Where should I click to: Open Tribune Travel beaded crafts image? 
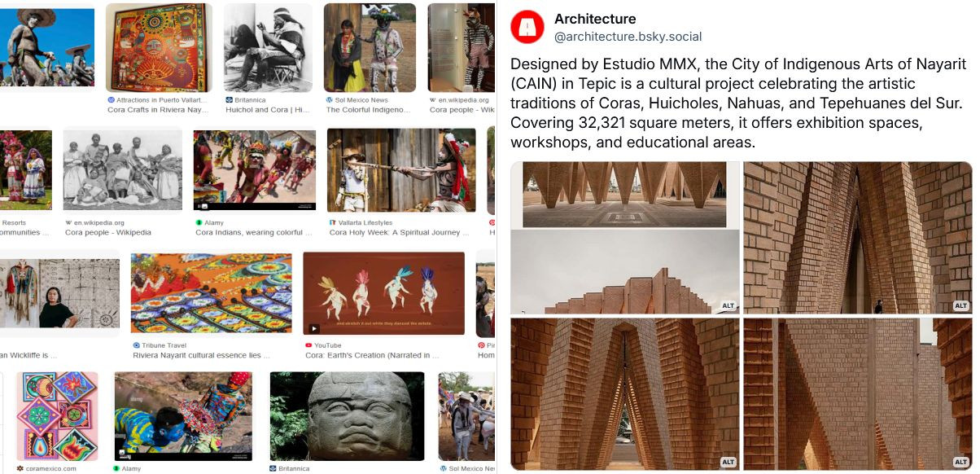[212, 293]
